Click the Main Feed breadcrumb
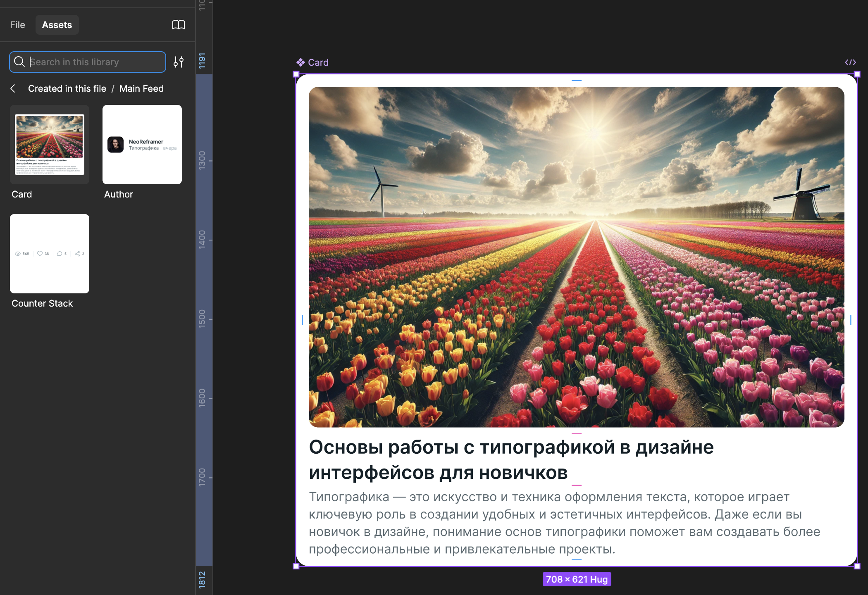The width and height of the screenshot is (868, 595). coord(141,88)
